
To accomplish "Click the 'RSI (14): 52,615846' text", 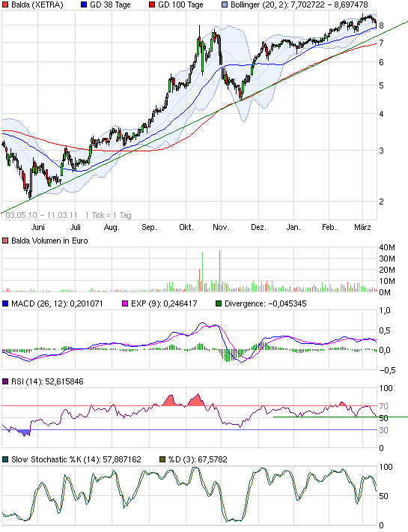I will (x=47, y=381).
